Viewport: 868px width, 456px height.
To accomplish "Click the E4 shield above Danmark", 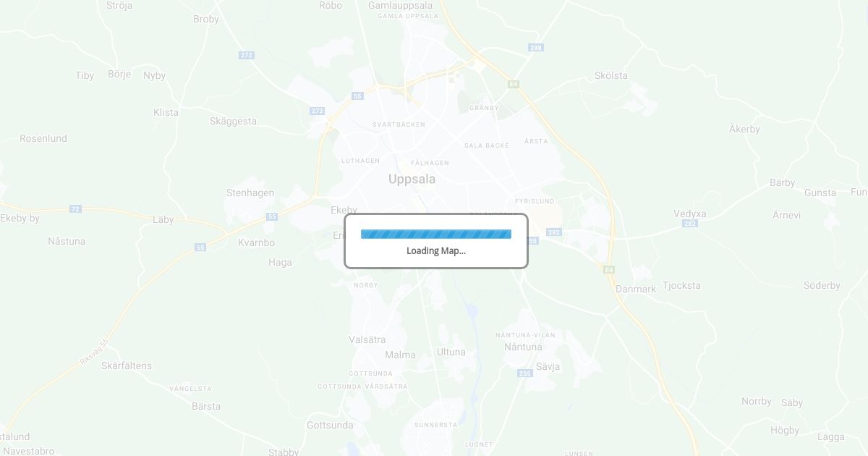I will (x=609, y=269).
